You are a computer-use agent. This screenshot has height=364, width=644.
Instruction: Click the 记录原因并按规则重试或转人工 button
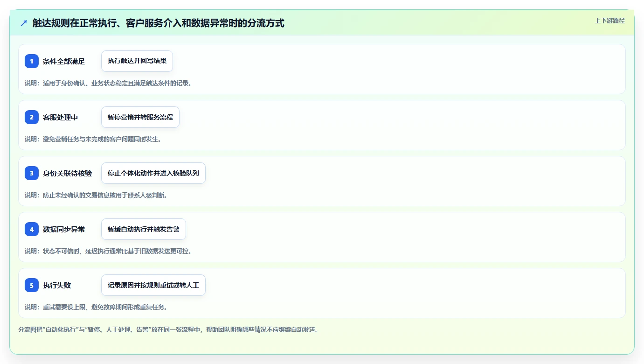[x=153, y=285]
